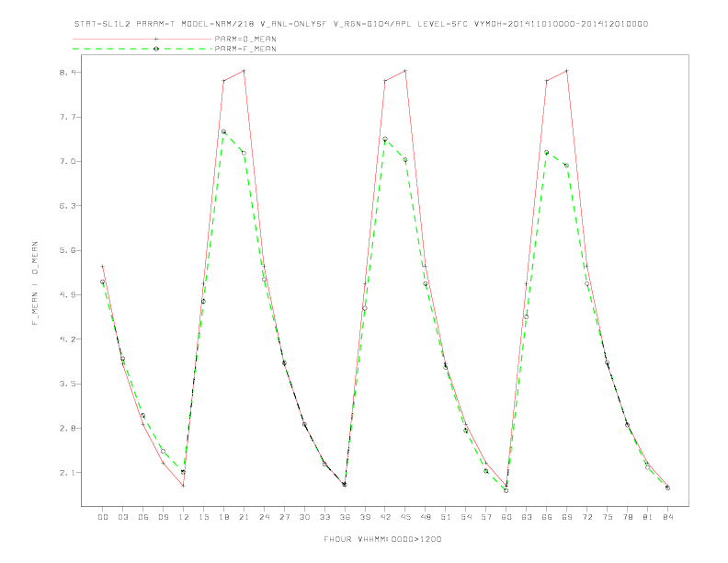This screenshot has height=563, width=728.
Task: Click the 27 forecast hour label
Action: pos(284,517)
